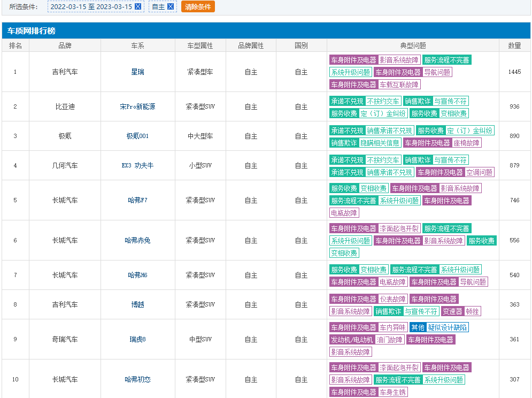Click 疑似设计缺陷 tag in 瑞虎8 row

pyautogui.click(x=447, y=327)
